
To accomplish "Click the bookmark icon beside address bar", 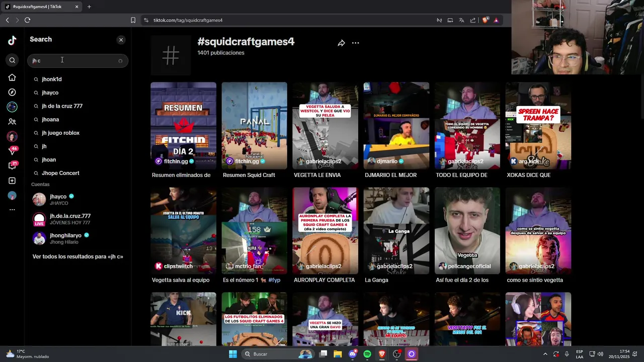I will coord(133,20).
